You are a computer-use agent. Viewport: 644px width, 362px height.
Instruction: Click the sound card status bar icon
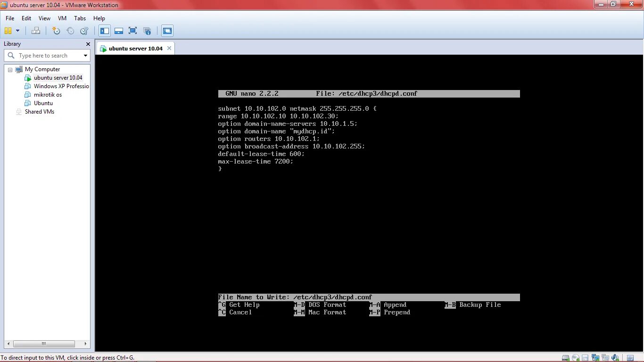point(615,358)
